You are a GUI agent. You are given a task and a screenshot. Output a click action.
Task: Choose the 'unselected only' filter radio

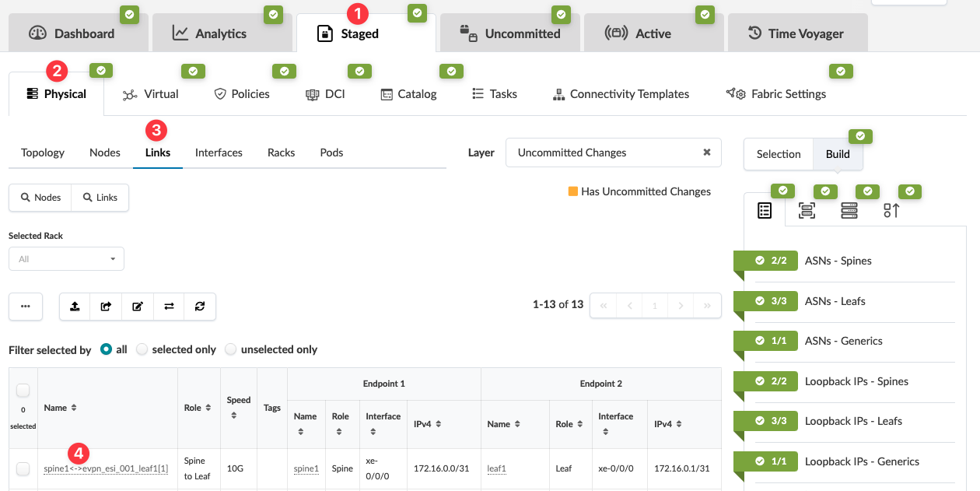tap(231, 349)
